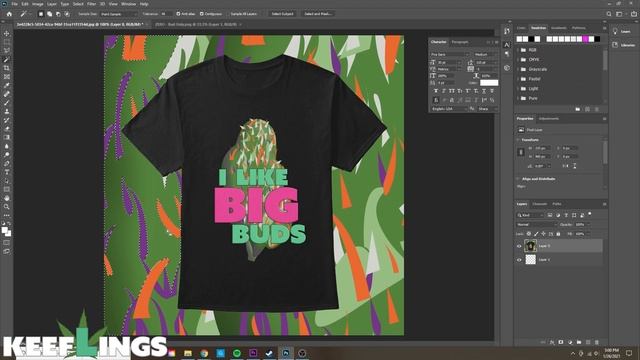Expand the Grayscale swatch folder

(x=518, y=69)
